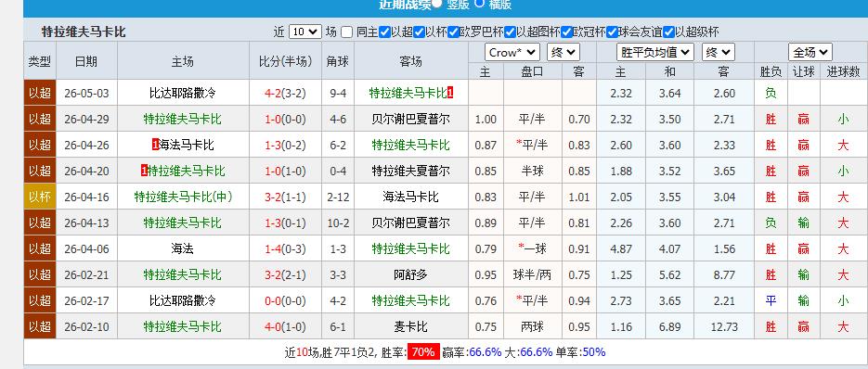The image size is (868, 369).
Task: Uncheck the 欧罗巴杯 checkbox
Action: [453, 32]
